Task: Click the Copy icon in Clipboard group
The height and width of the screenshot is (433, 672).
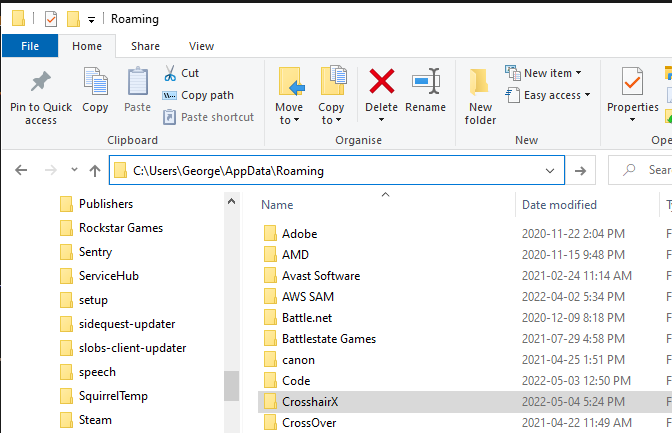Action: point(95,85)
